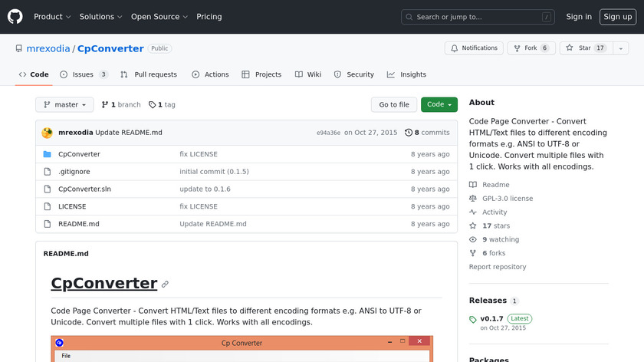This screenshot has height=362, width=644.
Task: Star the CpConverter repository
Action: [x=579, y=48]
